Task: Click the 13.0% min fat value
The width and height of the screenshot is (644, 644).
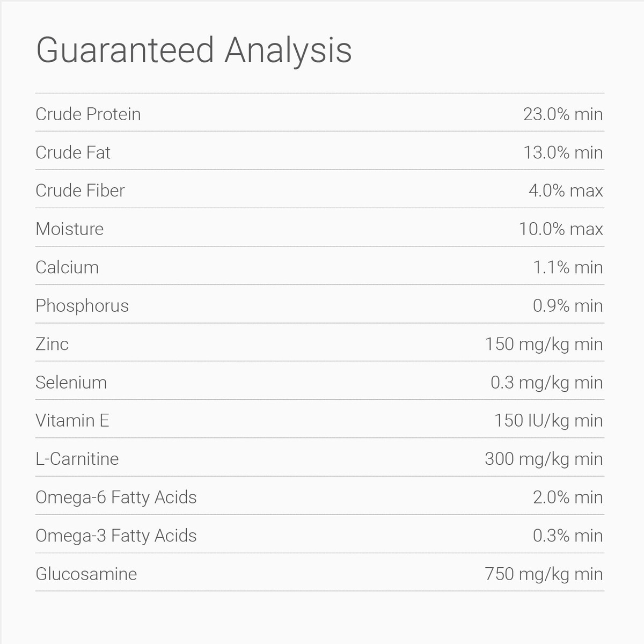Action: point(563,152)
